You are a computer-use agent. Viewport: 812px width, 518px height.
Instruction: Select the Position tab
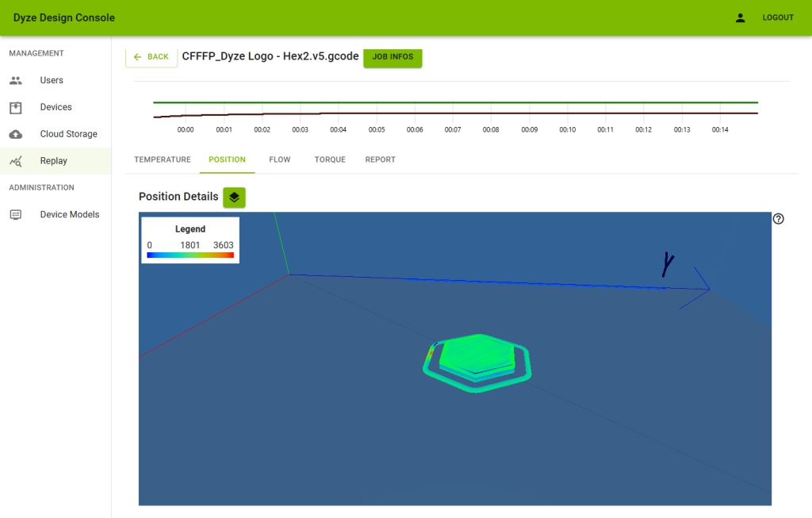click(227, 159)
